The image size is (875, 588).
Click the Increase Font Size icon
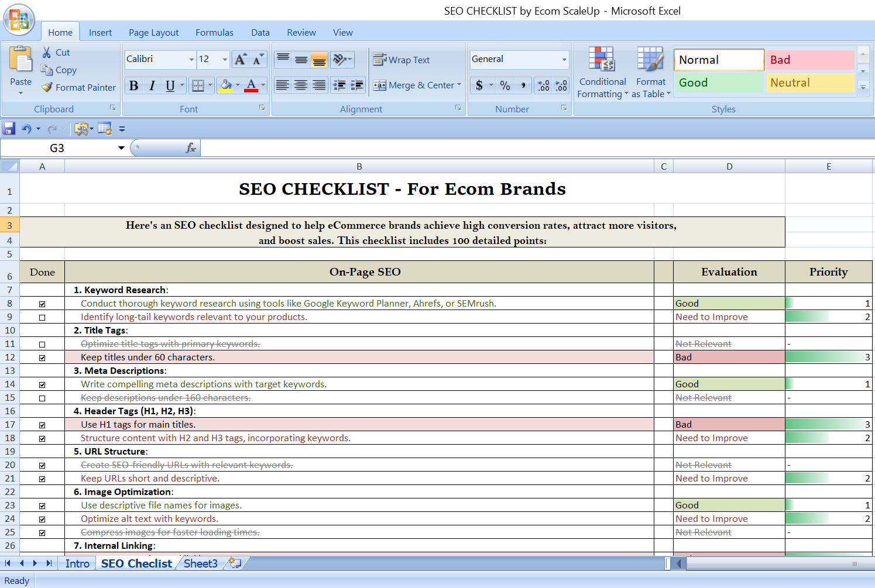pyautogui.click(x=240, y=59)
